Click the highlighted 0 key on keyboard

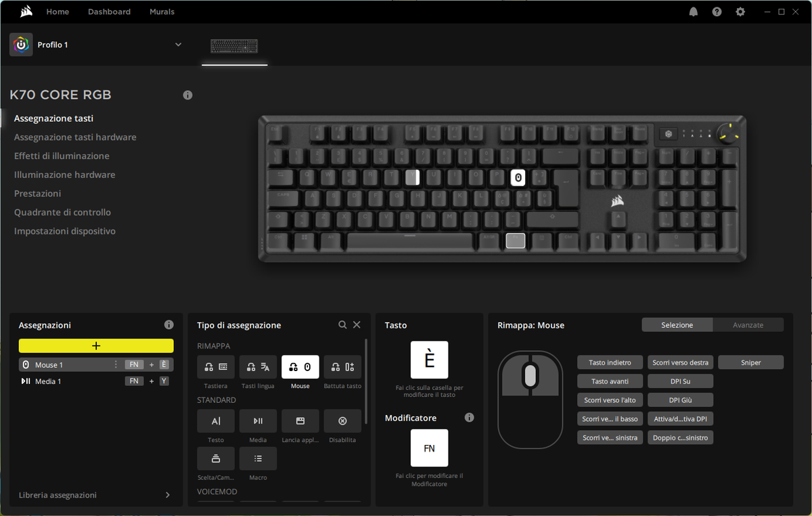[518, 178]
